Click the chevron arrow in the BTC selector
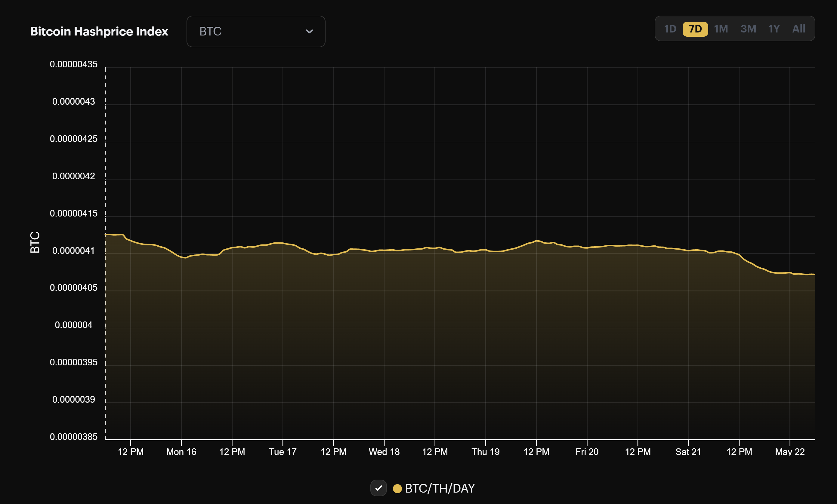Viewport: 837px width, 504px height. click(x=309, y=31)
